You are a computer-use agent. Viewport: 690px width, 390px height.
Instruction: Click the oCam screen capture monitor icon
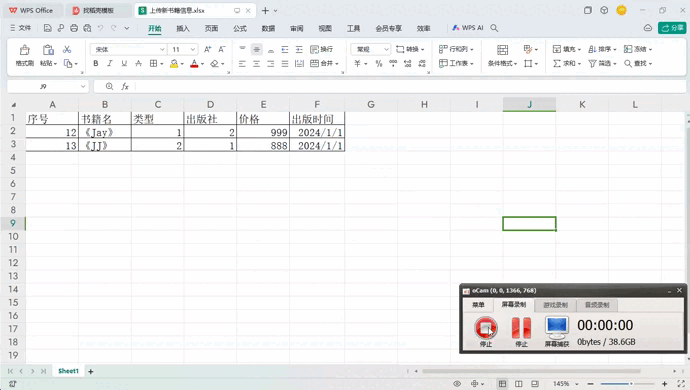pyautogui.click(x=557, y=328)
